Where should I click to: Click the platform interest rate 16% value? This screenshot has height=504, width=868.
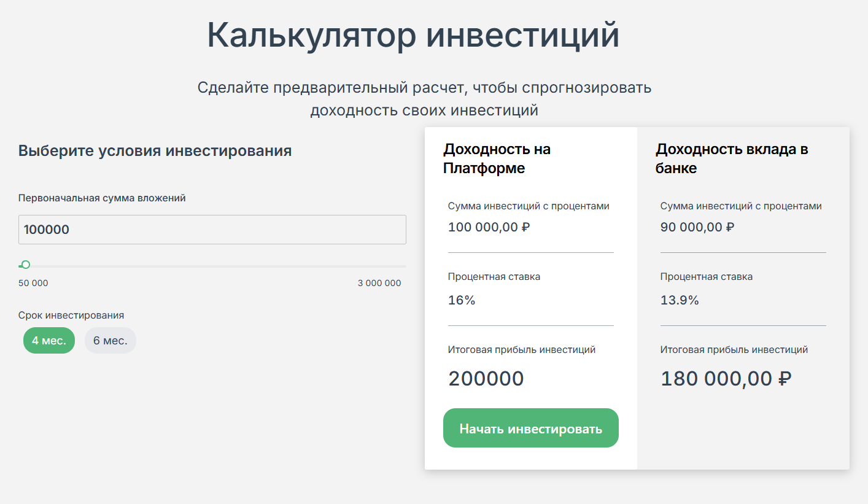462,300
